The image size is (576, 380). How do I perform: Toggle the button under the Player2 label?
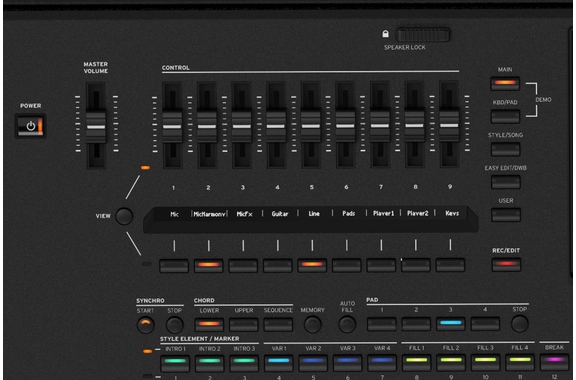(415, 265)
